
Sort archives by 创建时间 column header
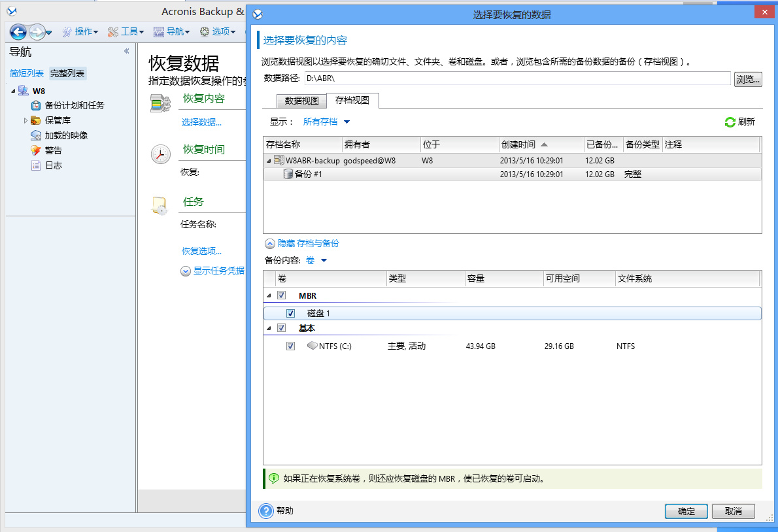click(x=541, y=145)
